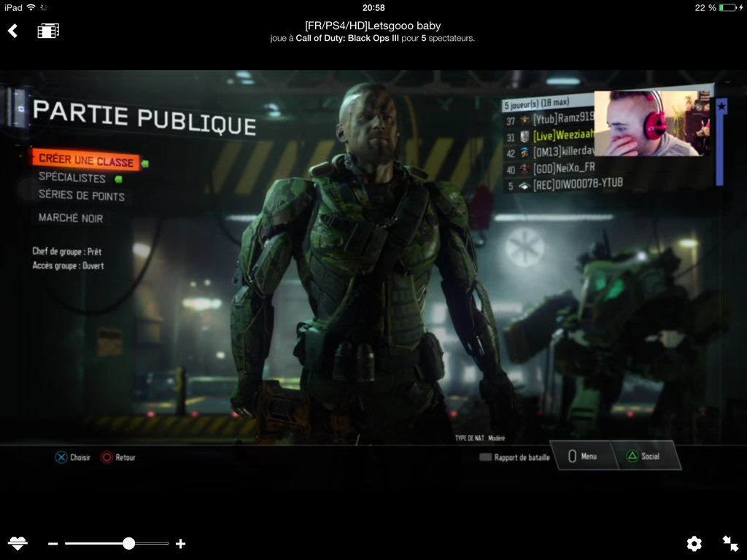Viewport: 747px width, 560px height.
Task: Click the Menu button
Action: (x=583, y=456)
